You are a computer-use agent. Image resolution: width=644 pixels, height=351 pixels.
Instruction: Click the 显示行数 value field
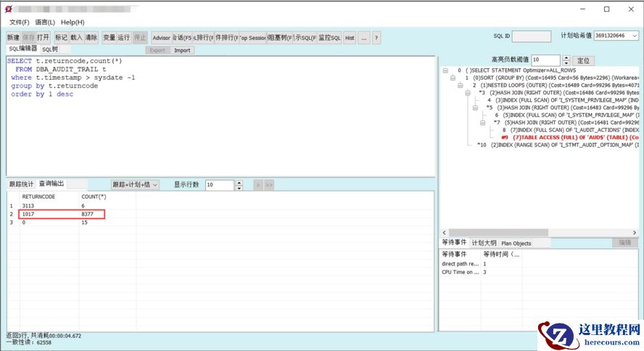tap(220, 185)
